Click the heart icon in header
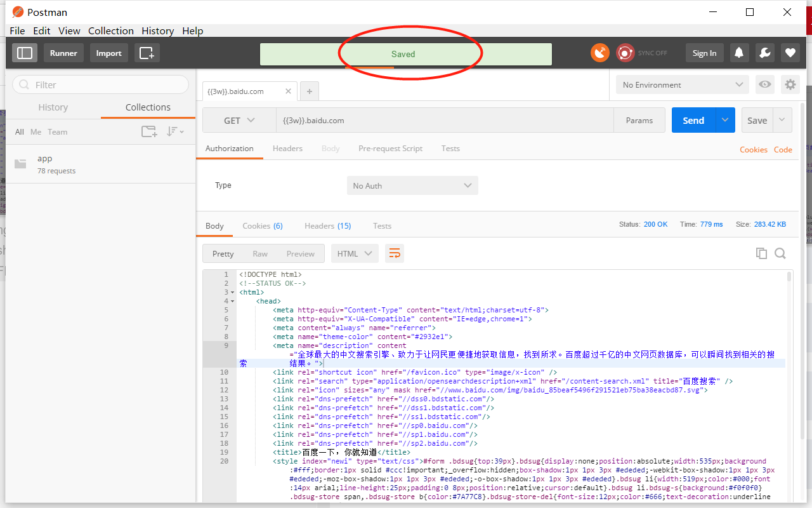This screenshot has height=508, width=812. pos(790,53)
